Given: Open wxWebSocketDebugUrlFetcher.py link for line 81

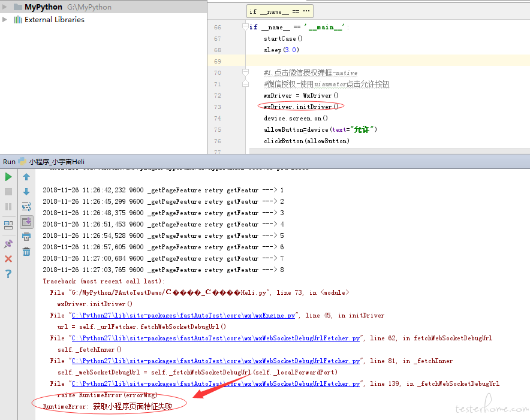Looking at the screenshot, I should (x=216, y=361).
